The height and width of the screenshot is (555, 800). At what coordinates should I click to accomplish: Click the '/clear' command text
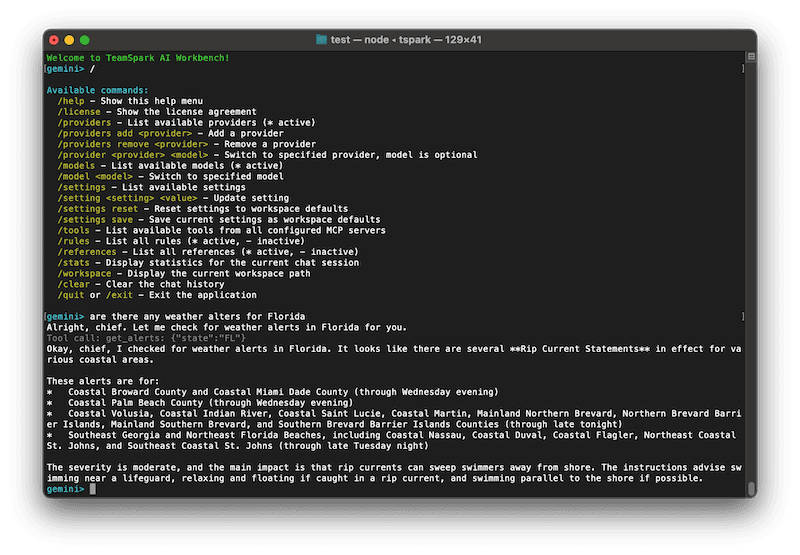[x=73, y=284]
